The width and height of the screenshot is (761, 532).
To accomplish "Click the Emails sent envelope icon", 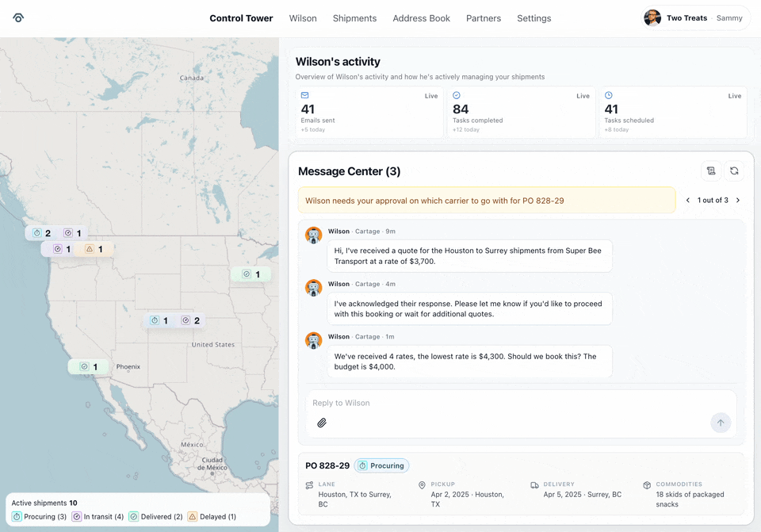I will (x=304, y=95).
